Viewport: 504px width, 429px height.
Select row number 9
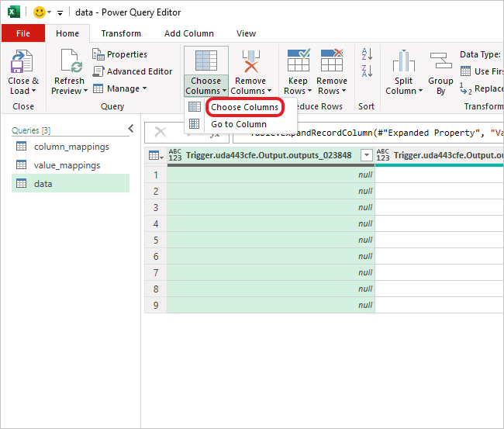point(156,305)
